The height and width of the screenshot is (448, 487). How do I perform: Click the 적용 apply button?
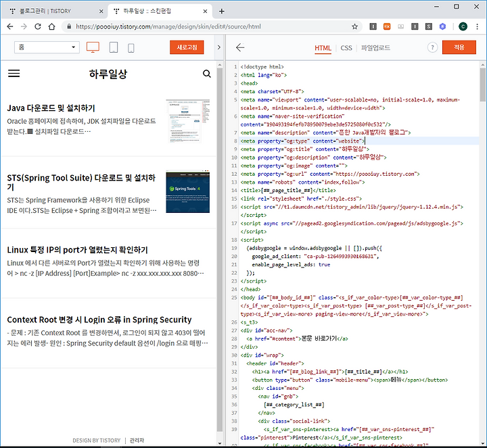(x=459, y=47)
